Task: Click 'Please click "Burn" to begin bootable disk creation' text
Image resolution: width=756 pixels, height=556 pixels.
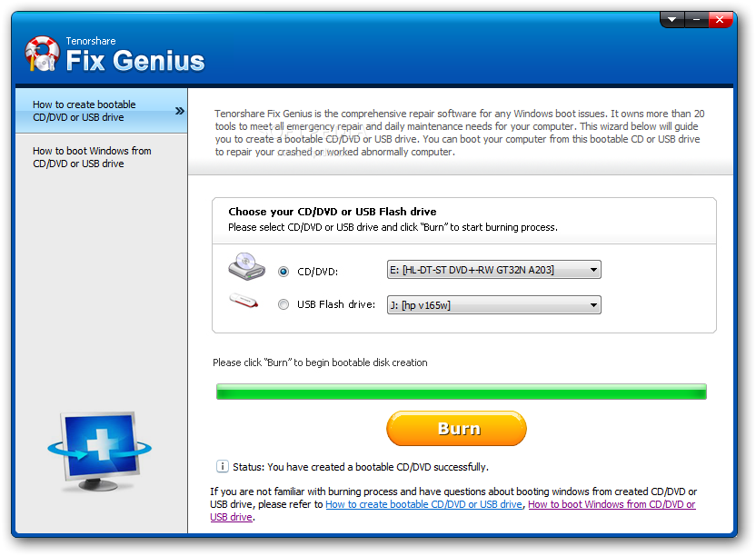Action: coord(320,362)
